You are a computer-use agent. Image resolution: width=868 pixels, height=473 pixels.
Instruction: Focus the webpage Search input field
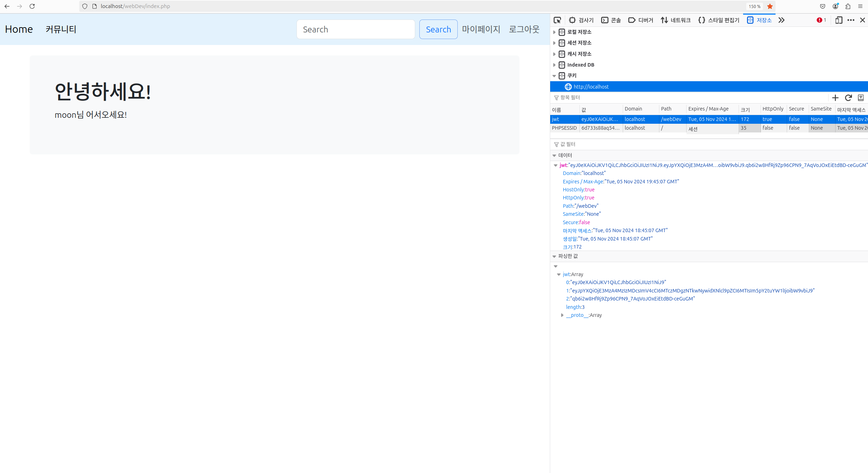coord(356,29)
